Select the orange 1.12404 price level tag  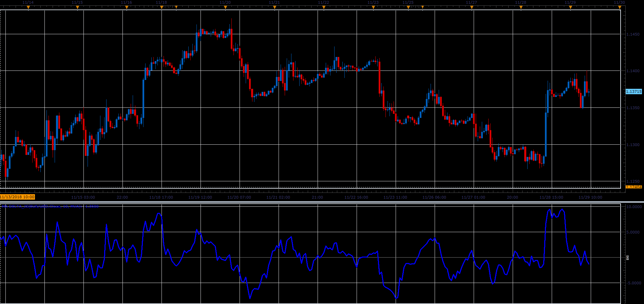(634, 187)
